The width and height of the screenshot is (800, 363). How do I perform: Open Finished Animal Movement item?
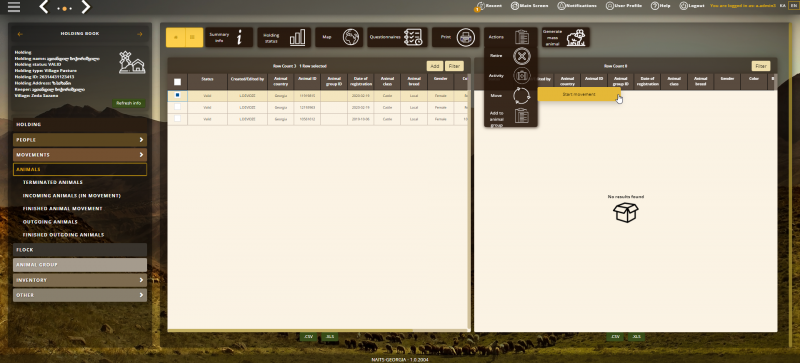tap(62, 209)
